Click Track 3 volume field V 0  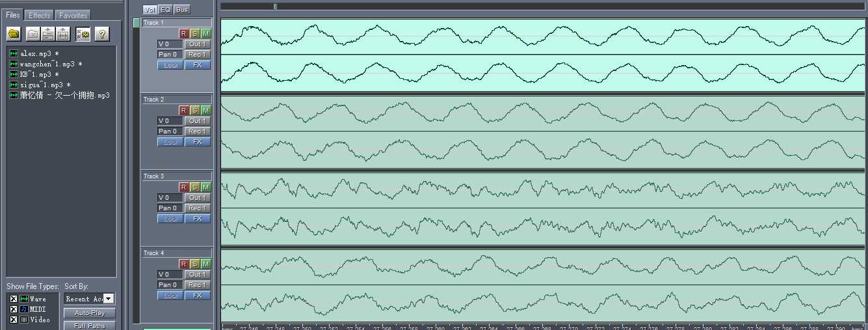170,197
